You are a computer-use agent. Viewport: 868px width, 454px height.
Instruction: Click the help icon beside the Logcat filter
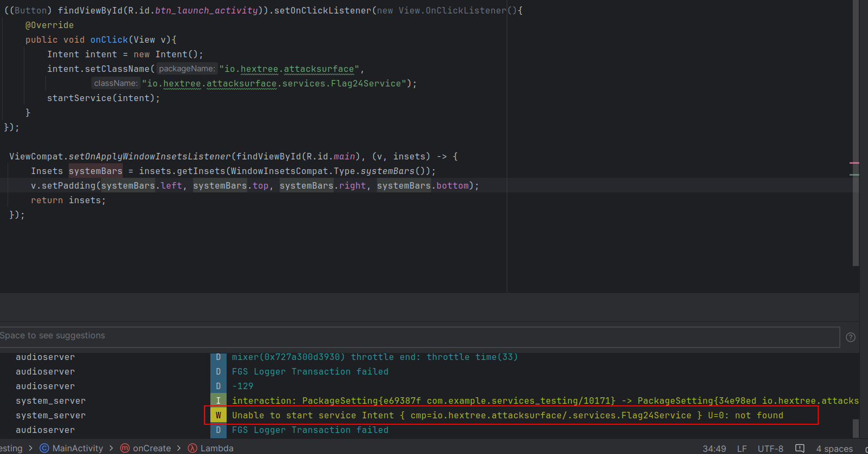850,337
